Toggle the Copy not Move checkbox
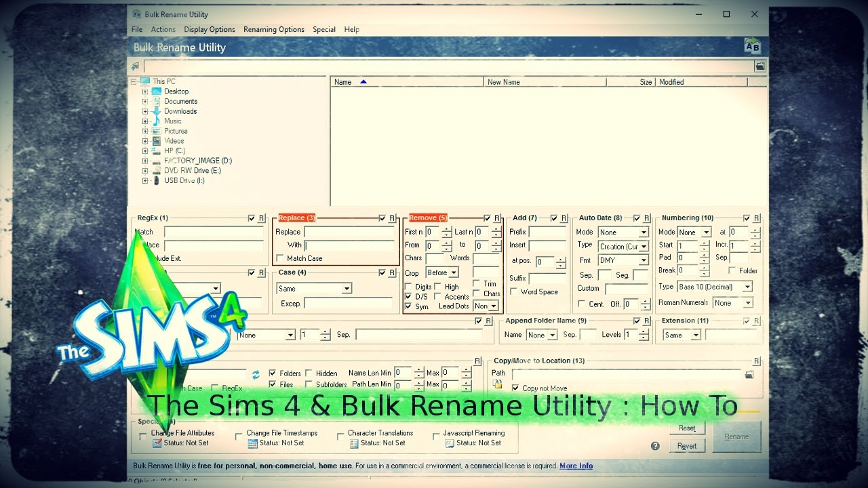Image resolution: width=868 pixels, height=488 pixels. (x=515, y=388)
